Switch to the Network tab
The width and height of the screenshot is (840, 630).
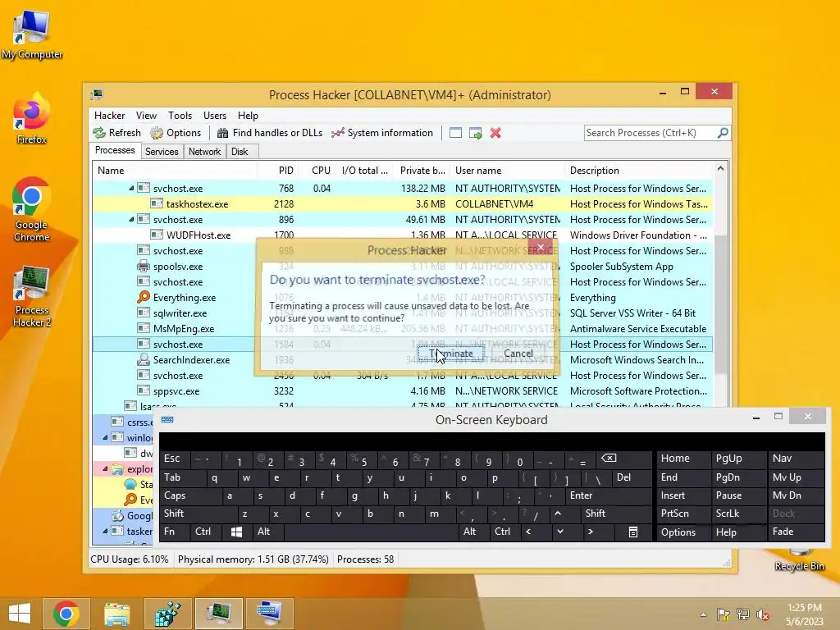204,152
